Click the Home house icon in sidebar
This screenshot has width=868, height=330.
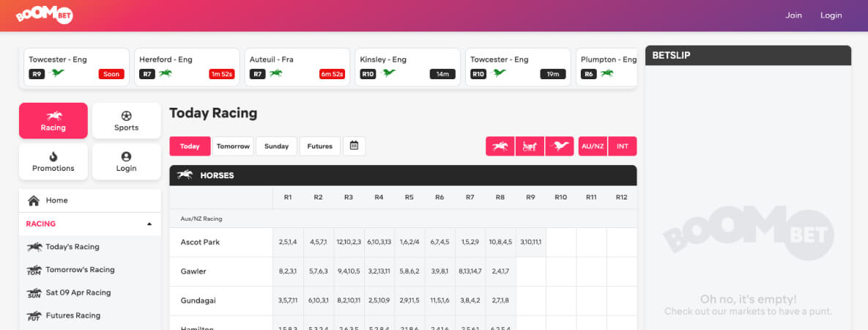[34, 200]
